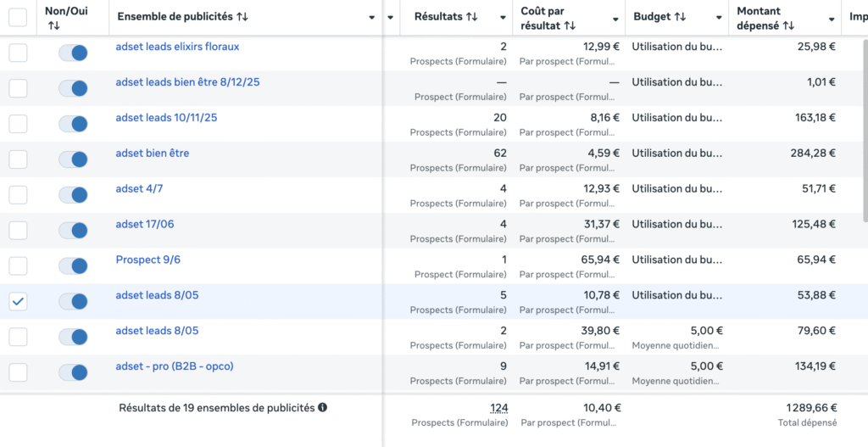Expand the Coût par résultat column dropdown

point(615,18)
